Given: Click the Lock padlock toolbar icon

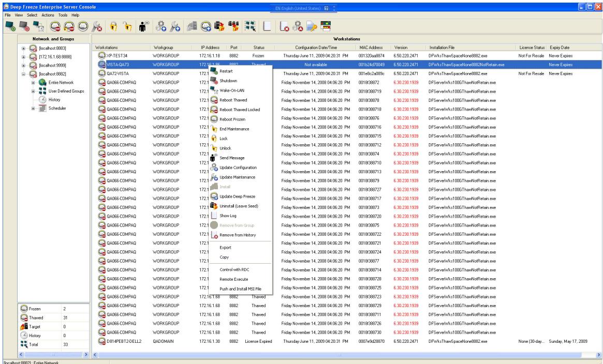Looking at the screenshot, I should 113,26.
